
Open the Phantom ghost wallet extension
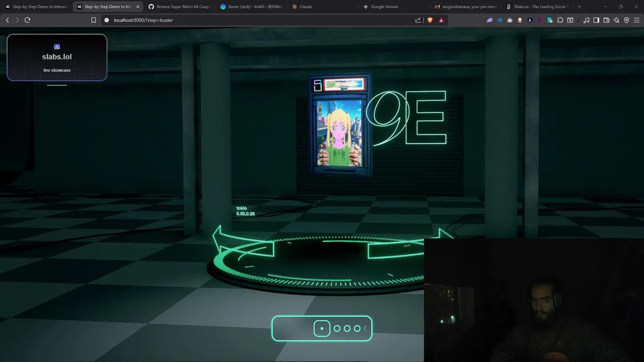(x=490, y=20)
